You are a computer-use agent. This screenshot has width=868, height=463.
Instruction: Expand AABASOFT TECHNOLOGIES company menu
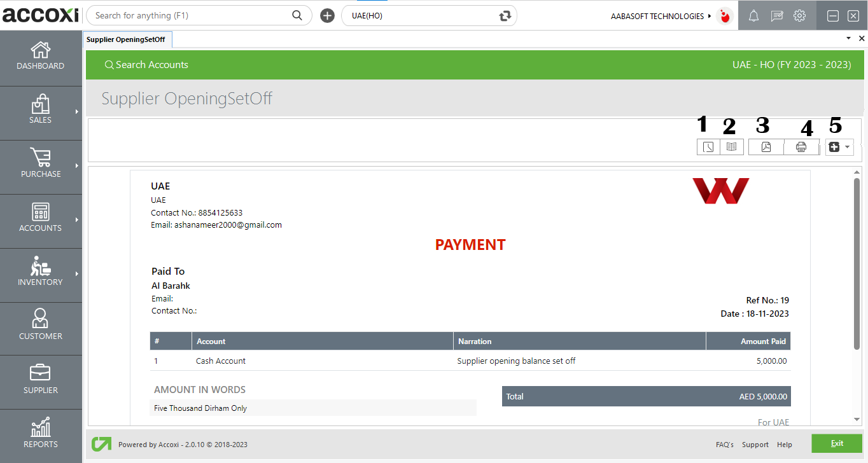(x=661, y=16)
